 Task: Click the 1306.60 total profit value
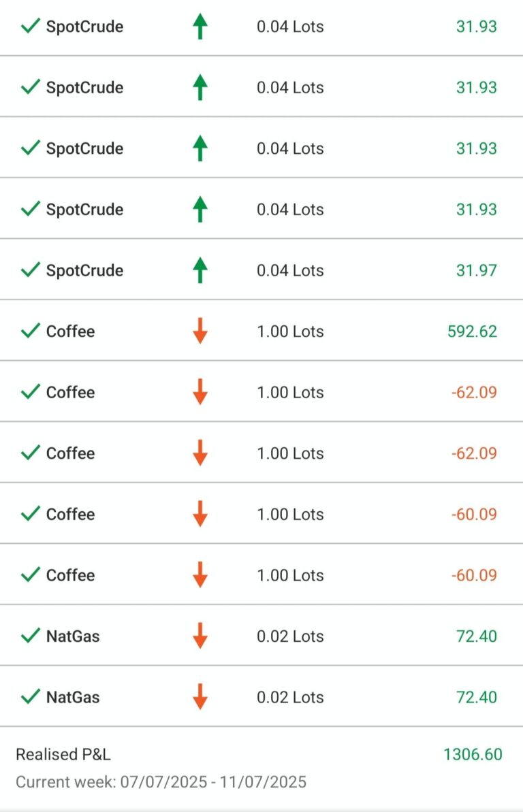[473, 755]
